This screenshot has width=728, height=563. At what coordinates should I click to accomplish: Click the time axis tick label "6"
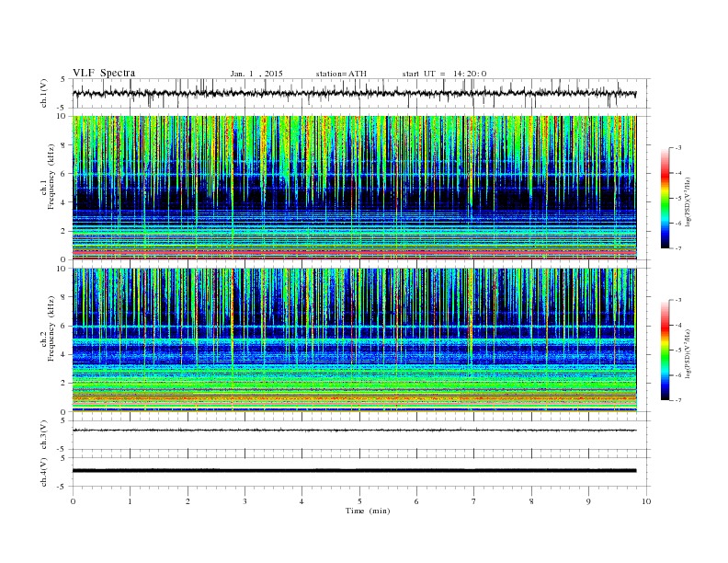click(x=416, y=501)
